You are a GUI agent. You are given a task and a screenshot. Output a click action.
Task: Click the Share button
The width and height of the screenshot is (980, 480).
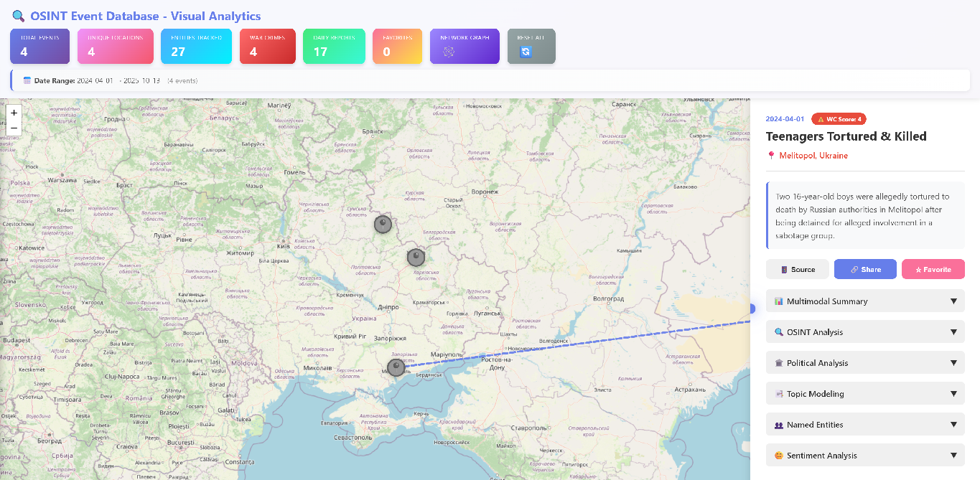coord(864,269)
